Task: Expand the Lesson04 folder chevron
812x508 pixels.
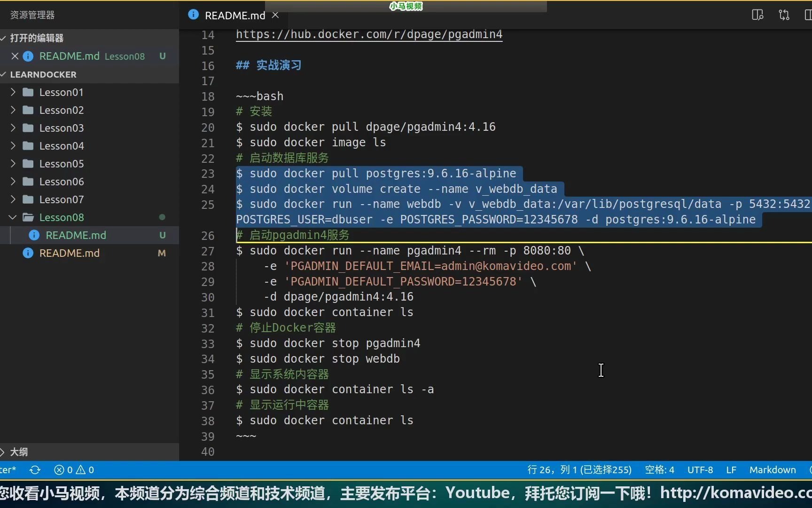Action: click(13, 146)
